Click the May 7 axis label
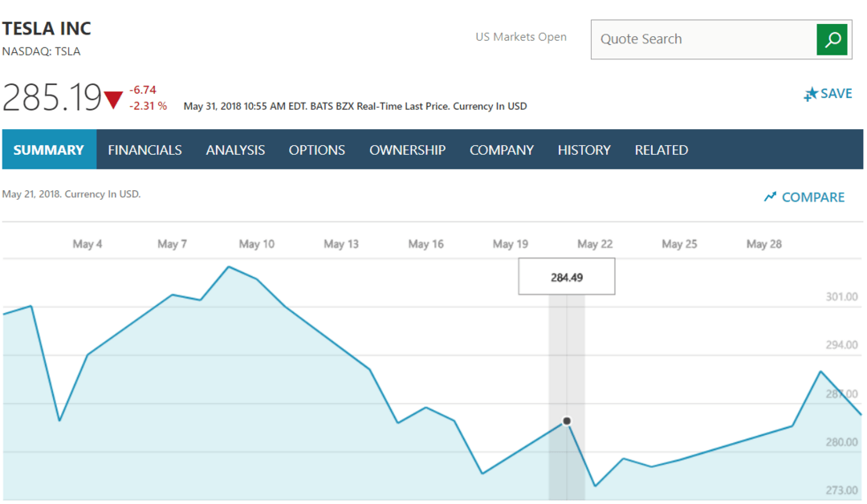 (x=172, y=244)
